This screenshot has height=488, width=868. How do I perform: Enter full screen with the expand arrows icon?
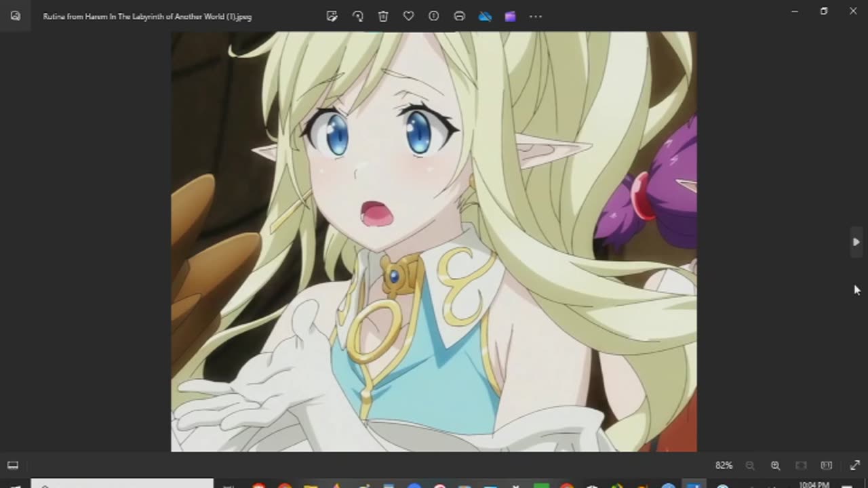(x=854, y=466)
